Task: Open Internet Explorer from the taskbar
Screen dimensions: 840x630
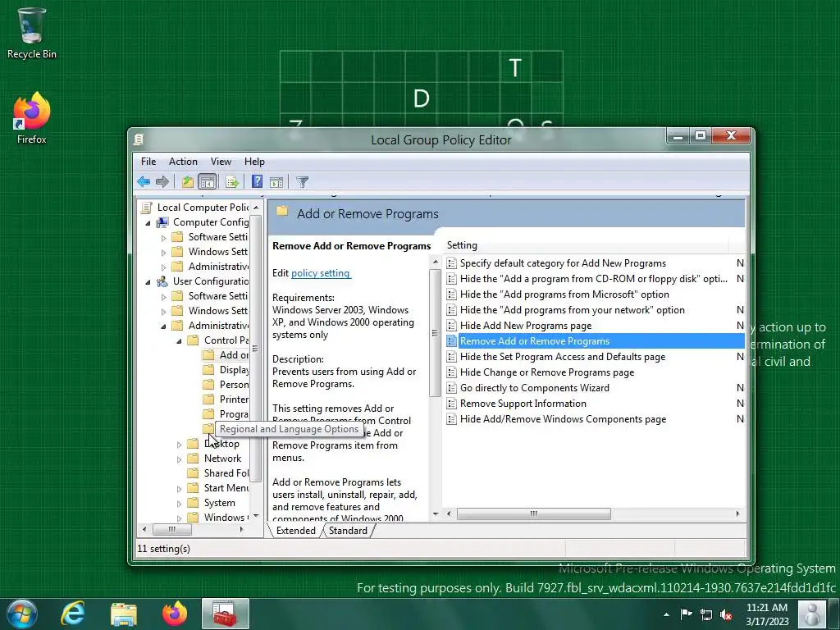Action: (73, 614)
